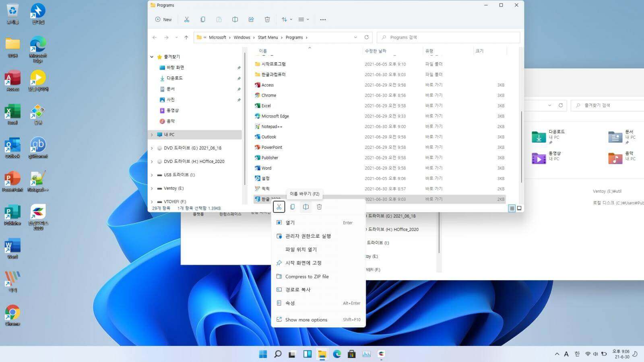Expand the 내 PC tree node
This screenshot has height=362, width=644.
[152, 135]
